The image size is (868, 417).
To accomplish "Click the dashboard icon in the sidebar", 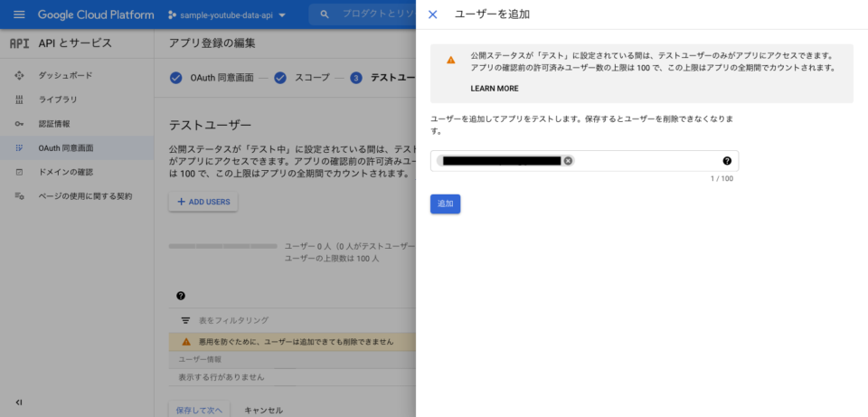I will tap(19, 75).
